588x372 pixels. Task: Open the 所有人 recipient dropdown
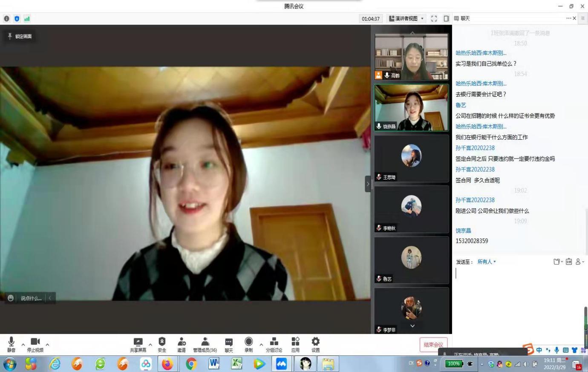[487, 262]
